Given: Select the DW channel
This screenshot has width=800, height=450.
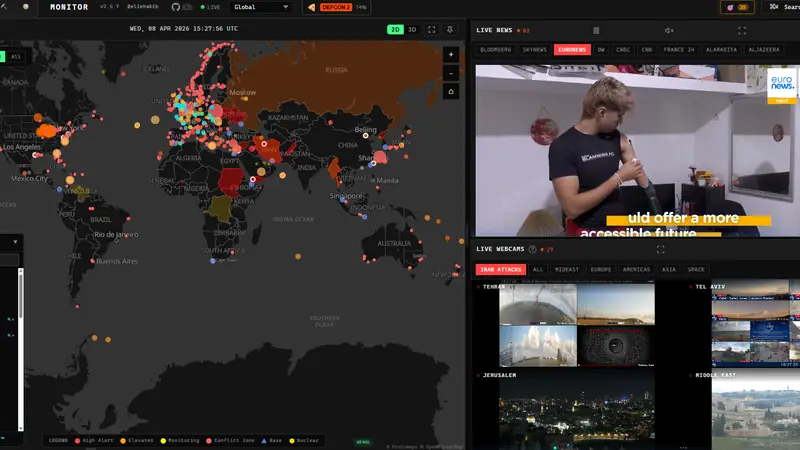Looking at the screenshot, I should tap(601, 49).
